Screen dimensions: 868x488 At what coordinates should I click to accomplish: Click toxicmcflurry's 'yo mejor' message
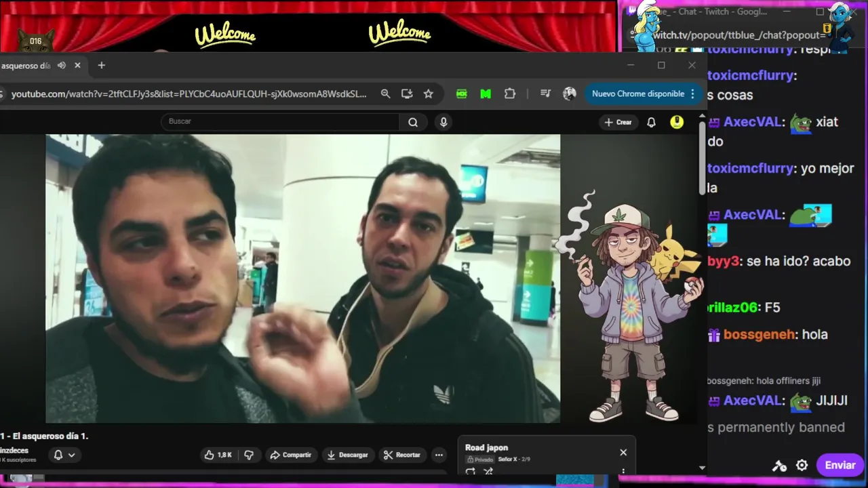pos(827,169)
